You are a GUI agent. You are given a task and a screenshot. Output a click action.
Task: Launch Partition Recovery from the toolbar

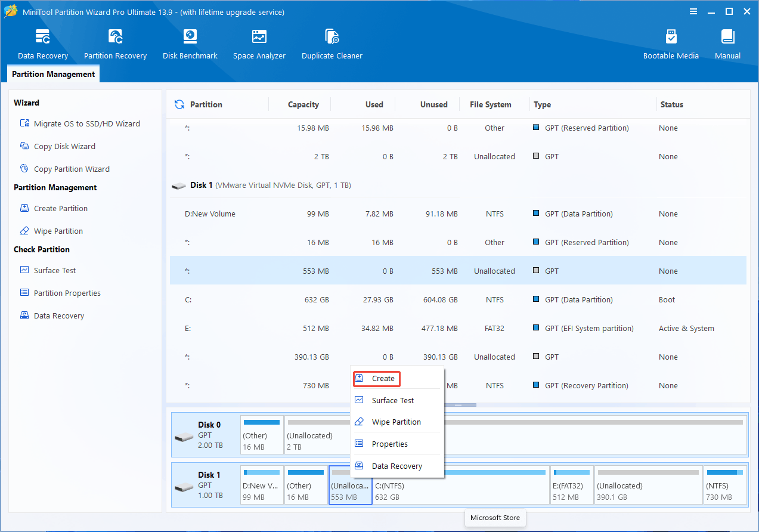tap(115, 44)
